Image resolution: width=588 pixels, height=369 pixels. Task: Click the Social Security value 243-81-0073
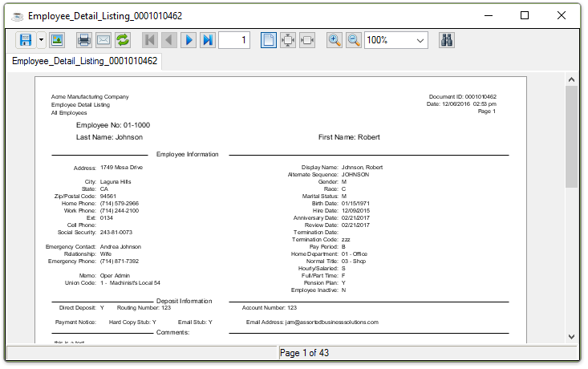[116, 232]
